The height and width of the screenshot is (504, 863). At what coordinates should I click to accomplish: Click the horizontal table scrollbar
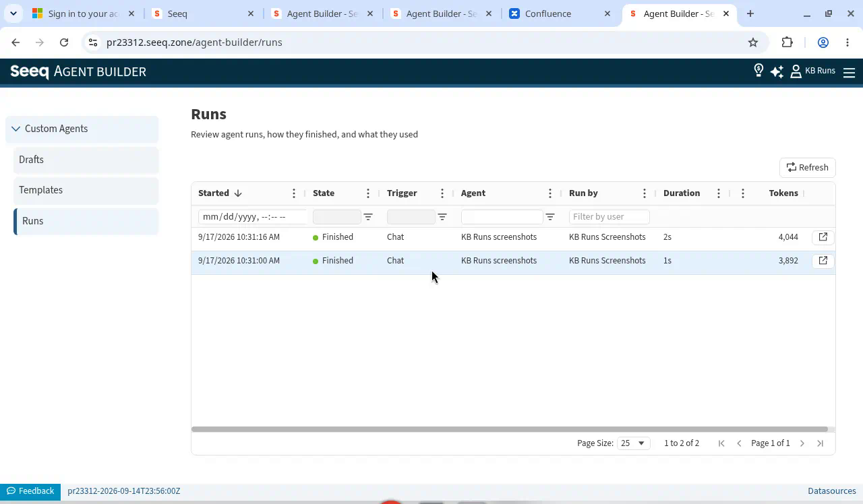point(510,429)
